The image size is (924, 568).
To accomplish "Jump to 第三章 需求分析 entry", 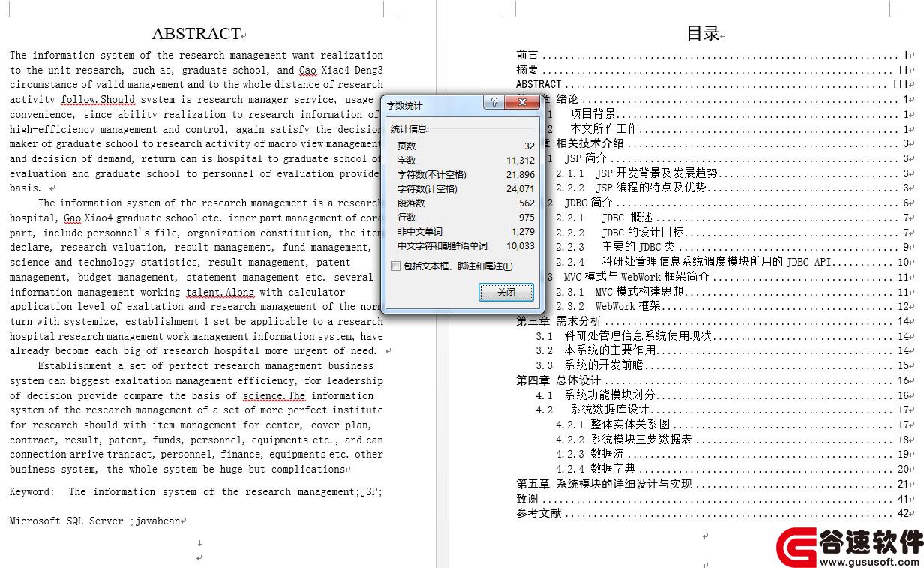I will 712,321.
